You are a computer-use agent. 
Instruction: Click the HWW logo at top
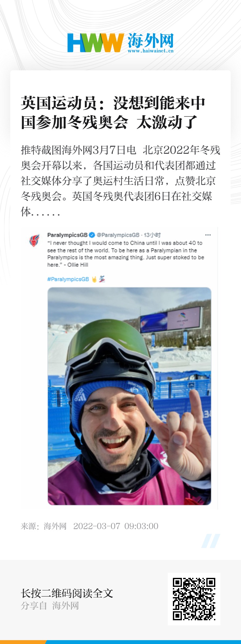[x=95, y=43]
